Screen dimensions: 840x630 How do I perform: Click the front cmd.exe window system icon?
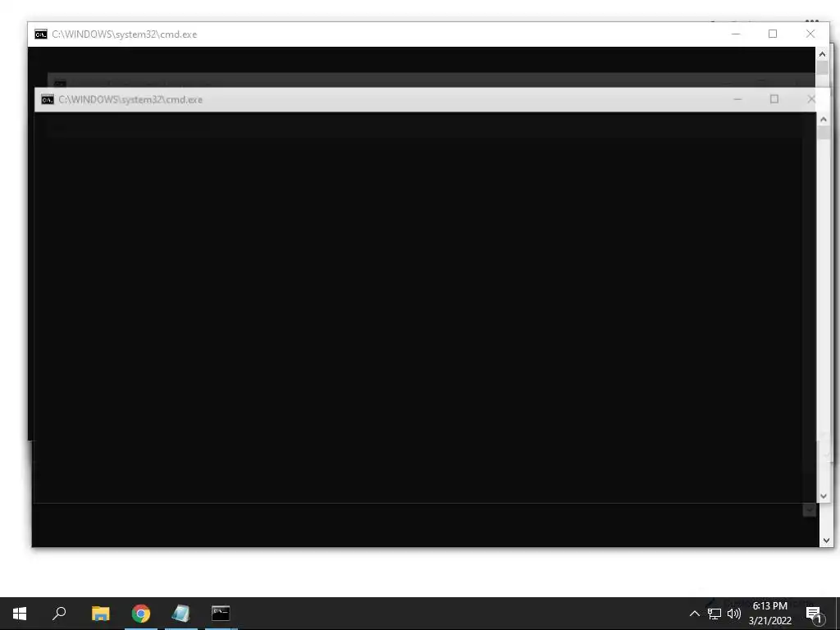point(48,99)
